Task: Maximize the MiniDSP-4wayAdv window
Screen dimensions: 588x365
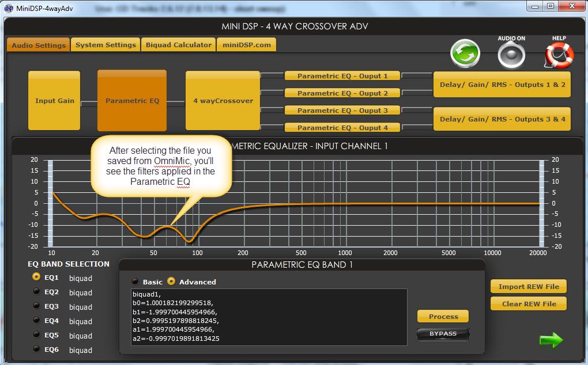Action: point(551,6)
